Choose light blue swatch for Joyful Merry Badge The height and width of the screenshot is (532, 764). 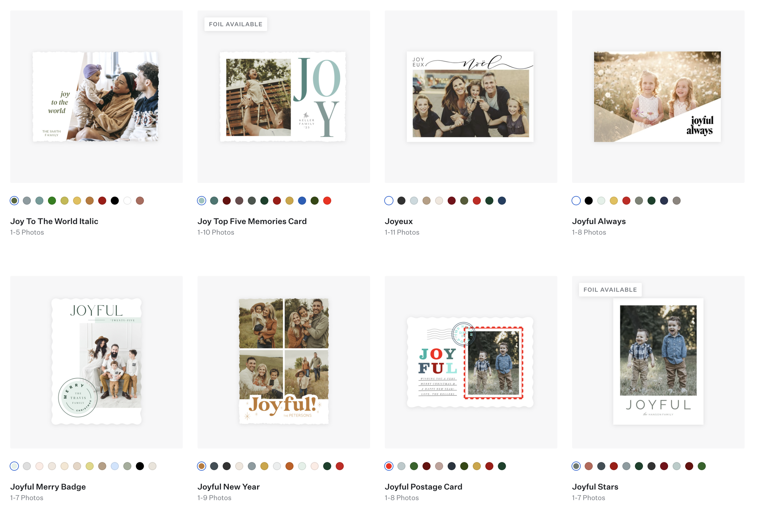(115, 466)
